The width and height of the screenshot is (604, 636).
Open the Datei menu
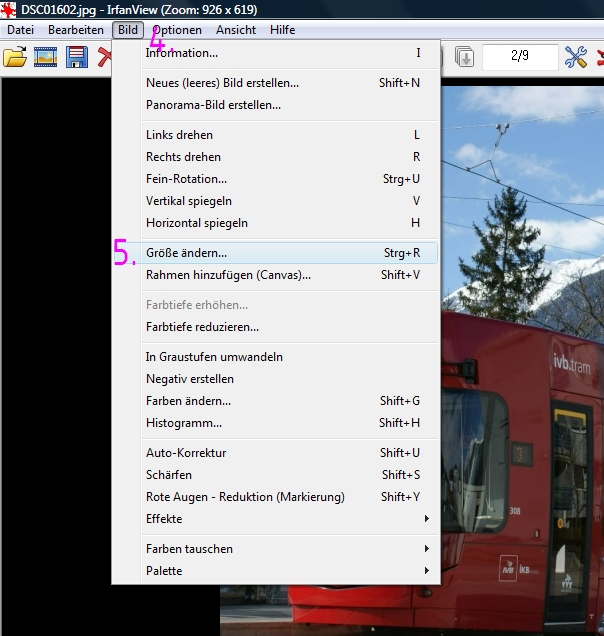click(20, 30)
